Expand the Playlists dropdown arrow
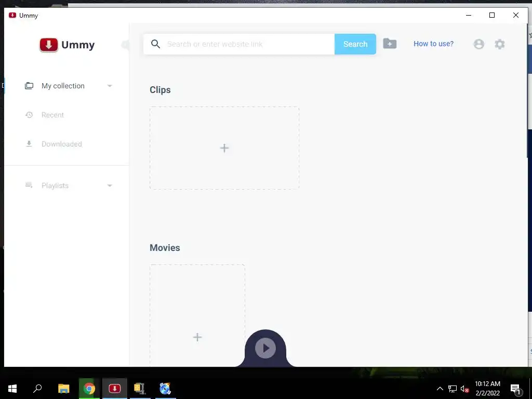This screenshot has height=399, width=532. (x=110, y=185)
